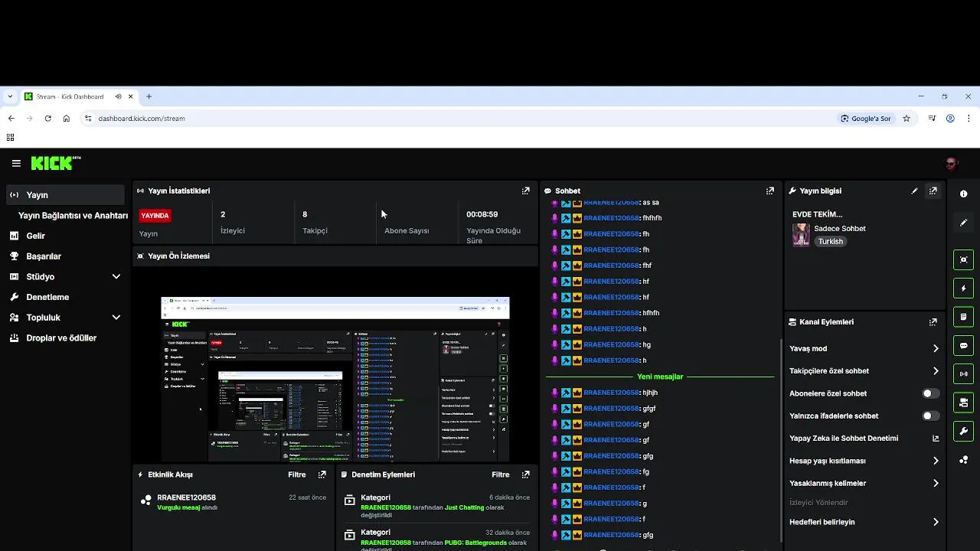Screen dimensions: 980x551
Task: Click the stream preview thumbnail
Action: click(x=335, y=380)
